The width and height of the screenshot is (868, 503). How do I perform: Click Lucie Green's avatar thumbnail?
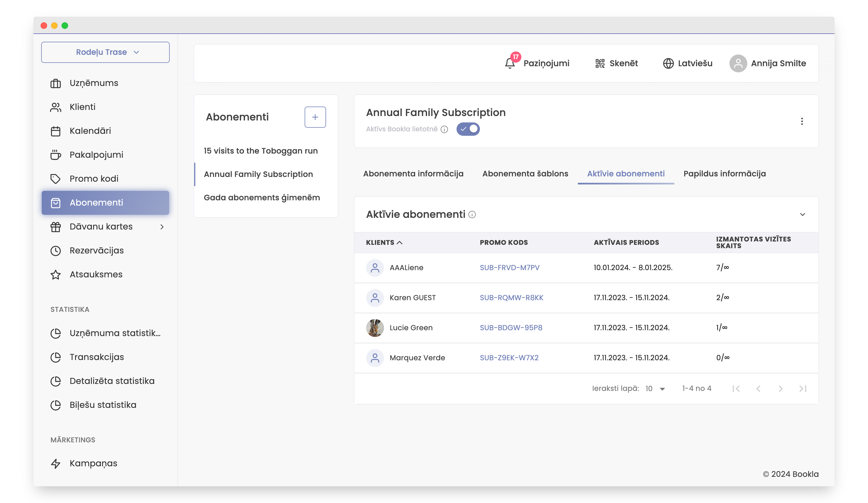[x=375, y=328]
